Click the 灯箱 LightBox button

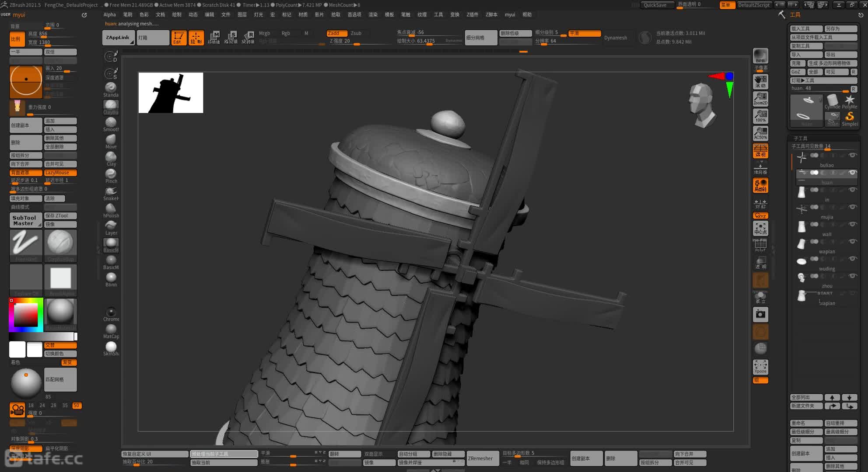pos(153,38)
